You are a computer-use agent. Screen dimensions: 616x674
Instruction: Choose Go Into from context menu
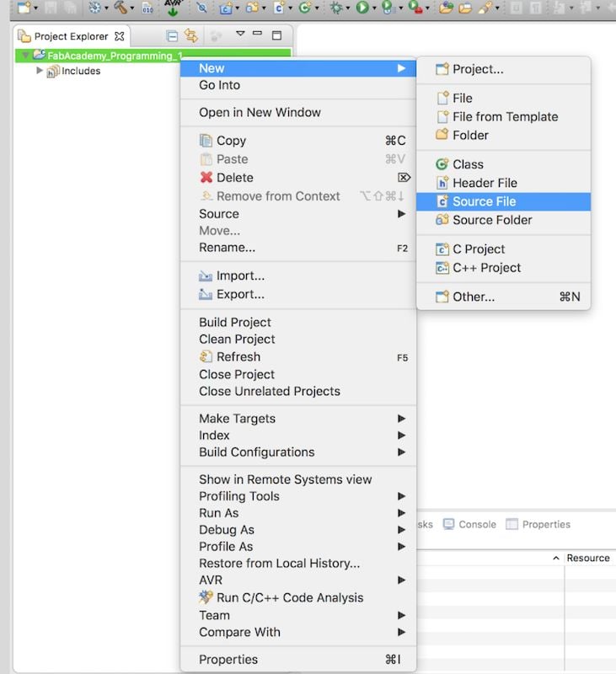coord(298,85)
